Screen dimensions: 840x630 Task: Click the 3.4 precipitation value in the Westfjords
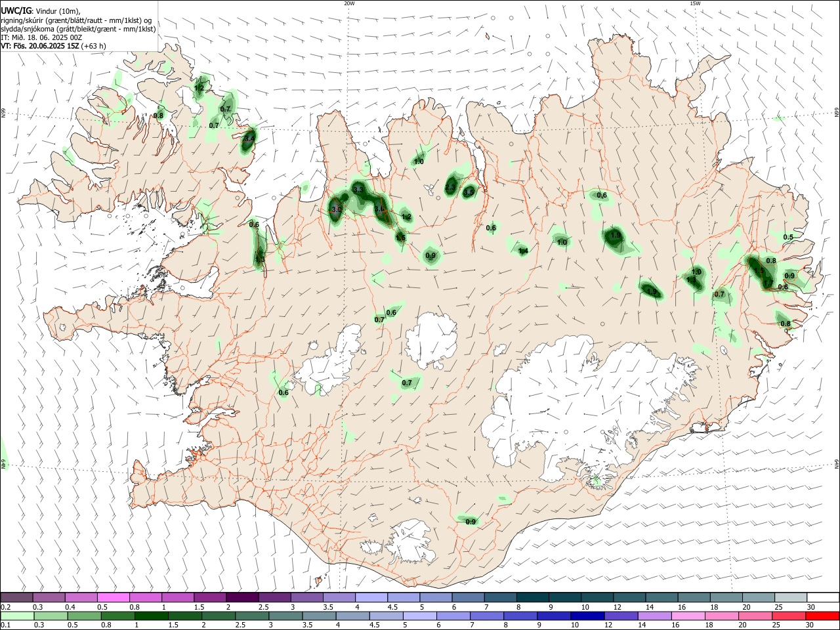click(249, 138)
